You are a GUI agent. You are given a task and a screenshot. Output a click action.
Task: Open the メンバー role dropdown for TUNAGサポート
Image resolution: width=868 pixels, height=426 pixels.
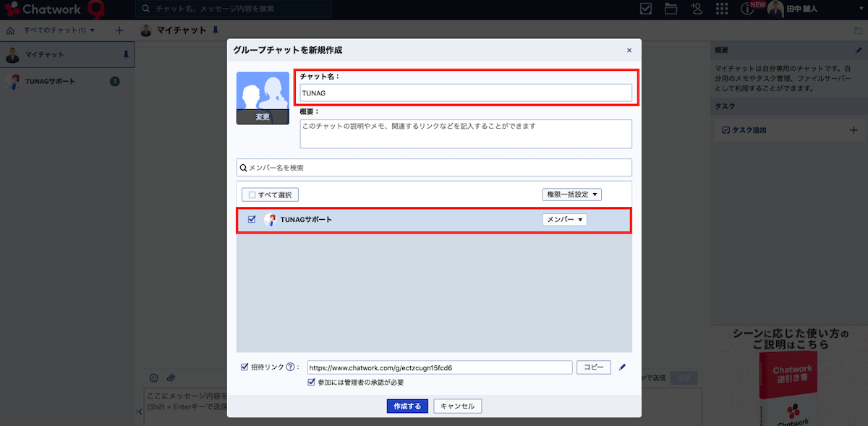(x=564, y=219)
